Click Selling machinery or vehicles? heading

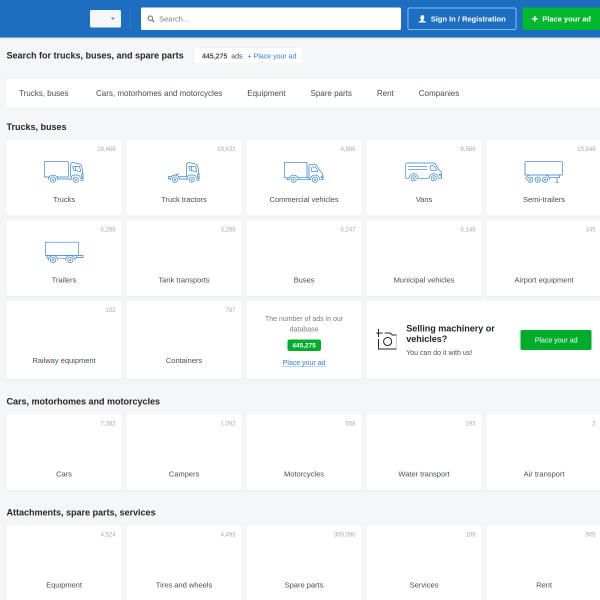click(x=450, y=334)
